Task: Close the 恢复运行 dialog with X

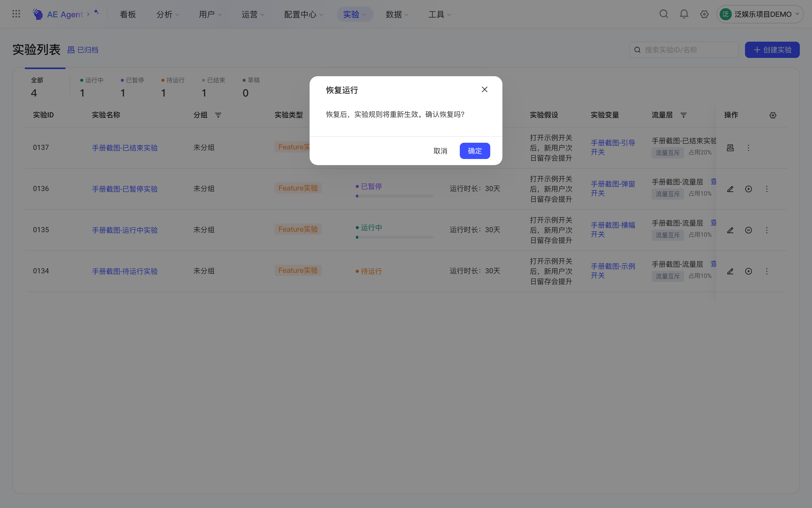Action: coord(484,89)
